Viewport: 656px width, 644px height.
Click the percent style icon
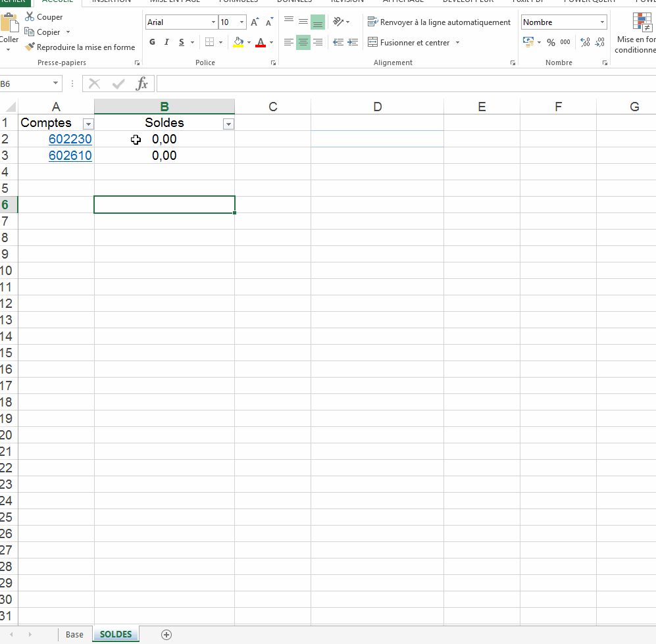click(x=551, y=43)
